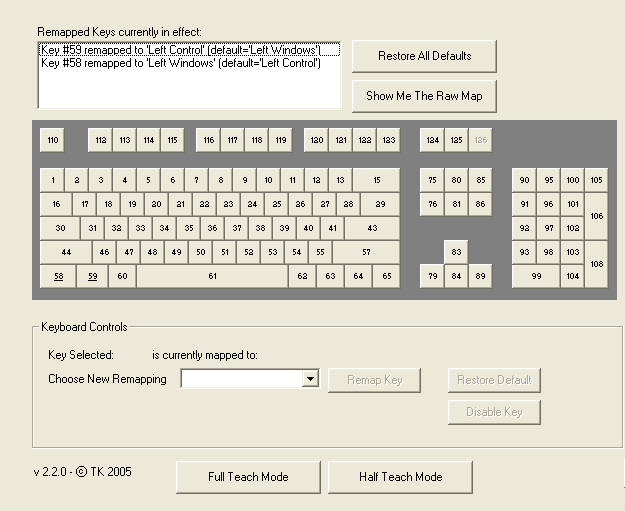Screen dimensions: 625x511
Task: Select function key 112
Action: 100,140
